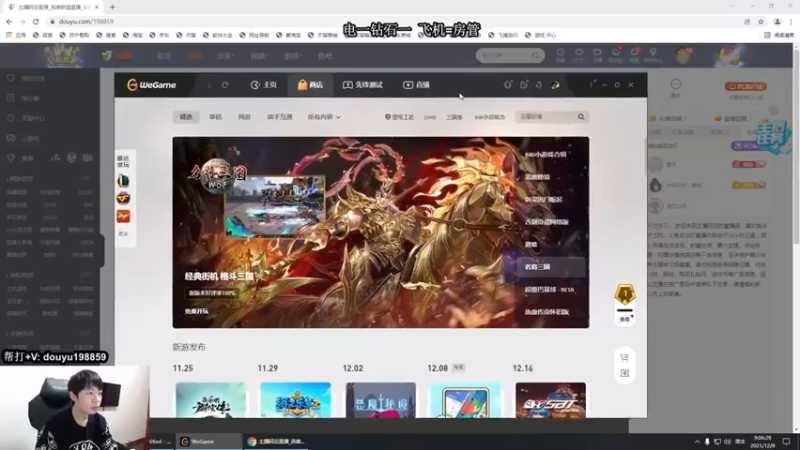Viewport: 800px width, 450px height.
Task: Click the taskbar volume icon
Action: pyautogui.click(x=728, y=441)
